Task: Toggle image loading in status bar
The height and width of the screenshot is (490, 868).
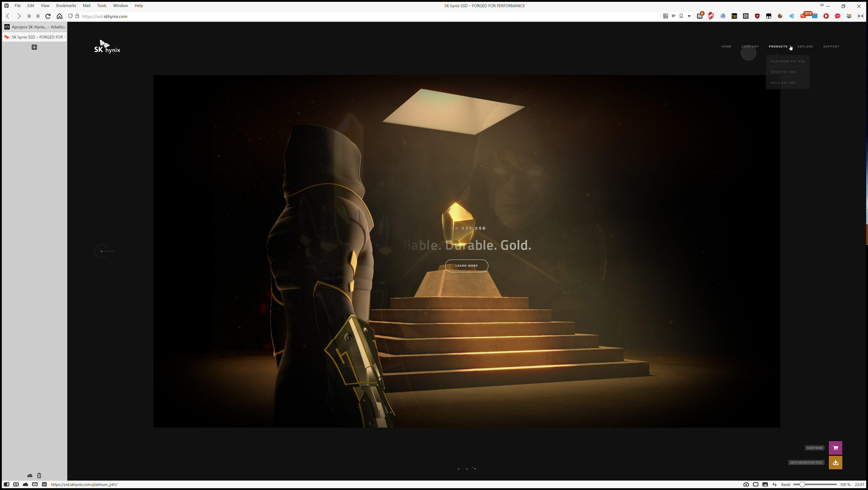Action: 765,485
